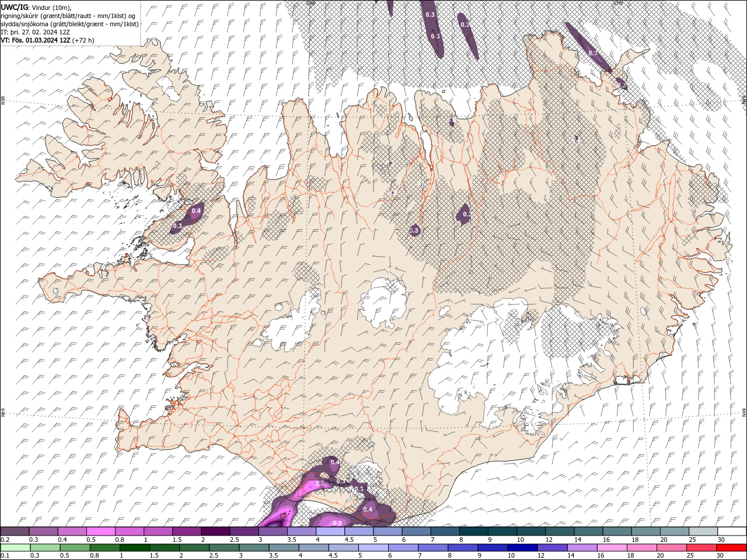Screen dimensions: 747x560
Task: Select bright pink upper swatch starting at 0.5
Action: (100, 531)
